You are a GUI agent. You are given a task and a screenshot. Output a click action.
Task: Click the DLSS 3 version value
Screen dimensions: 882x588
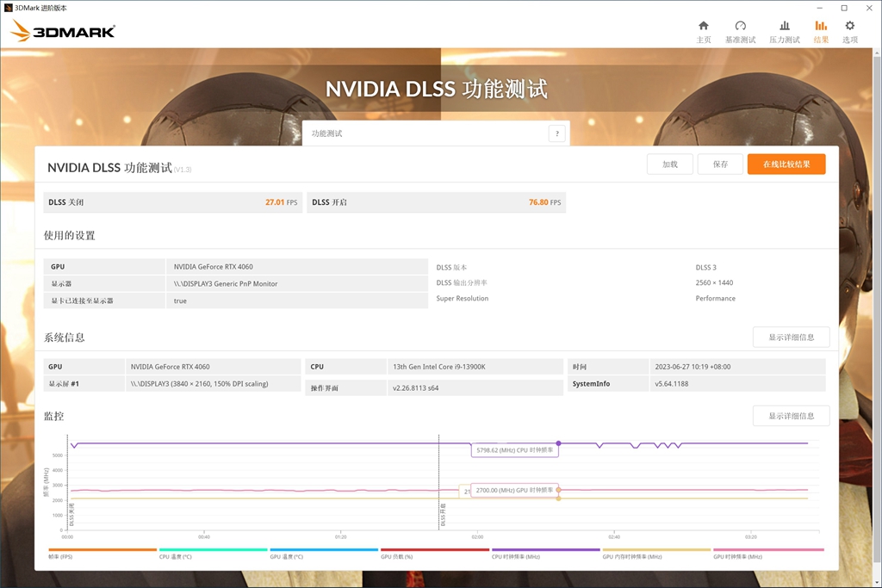click(706, 268)
